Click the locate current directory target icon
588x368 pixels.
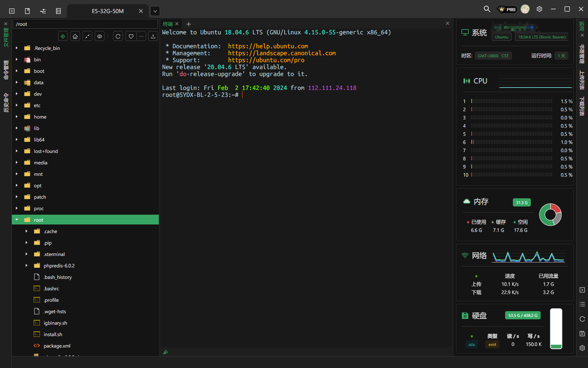pyautogui.click(x=63, y=36)
